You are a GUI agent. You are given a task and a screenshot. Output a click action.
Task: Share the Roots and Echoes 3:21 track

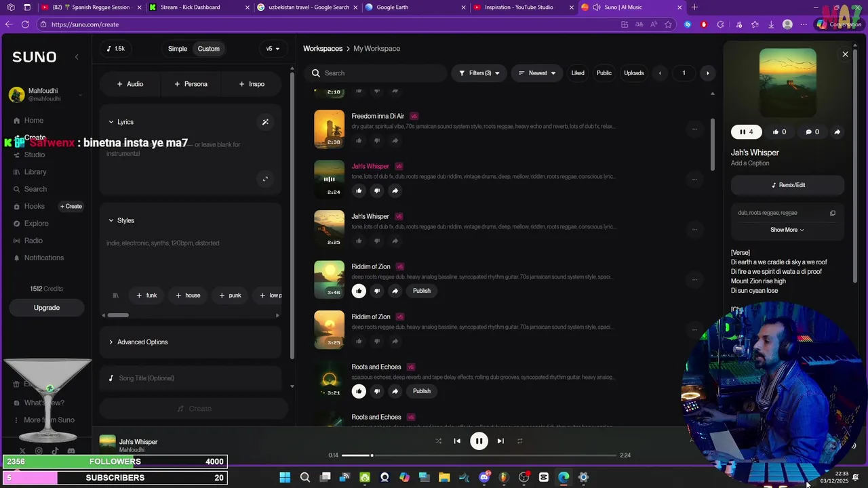point(395,391)
